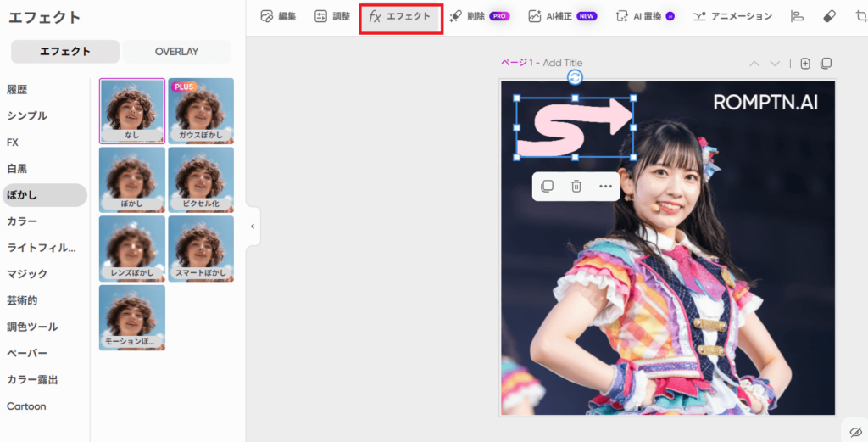Move page down with the down chevron

click(x=775, y=64)
